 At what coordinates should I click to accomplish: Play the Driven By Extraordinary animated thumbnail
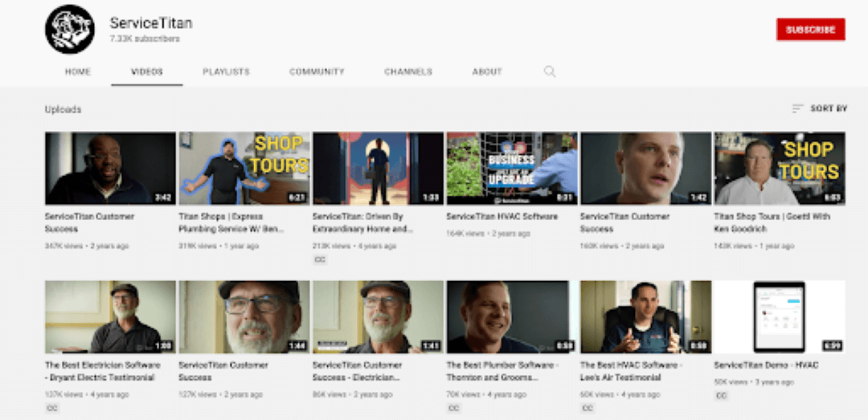pos(378,168)
